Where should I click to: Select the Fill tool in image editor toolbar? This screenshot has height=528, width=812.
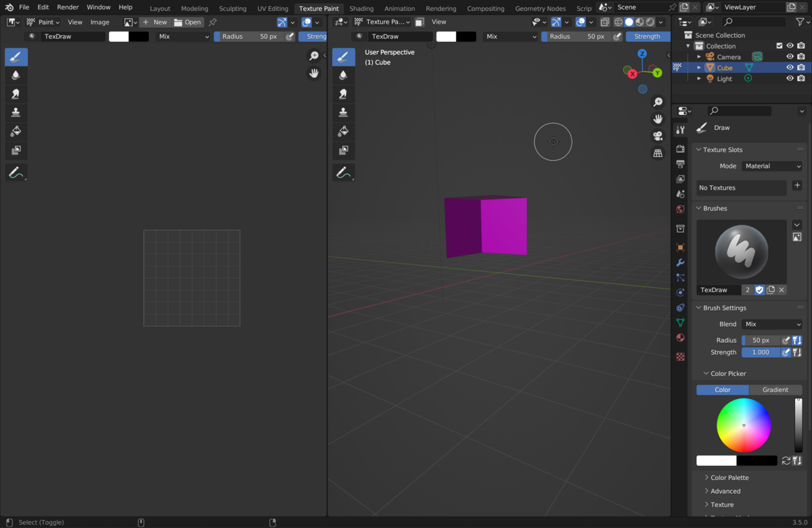16,131
